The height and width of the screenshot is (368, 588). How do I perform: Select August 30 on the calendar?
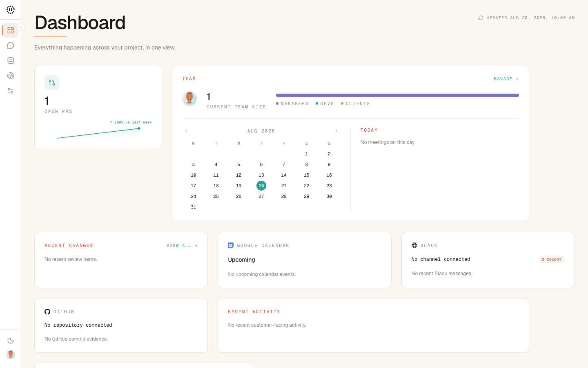click(329, 196)
